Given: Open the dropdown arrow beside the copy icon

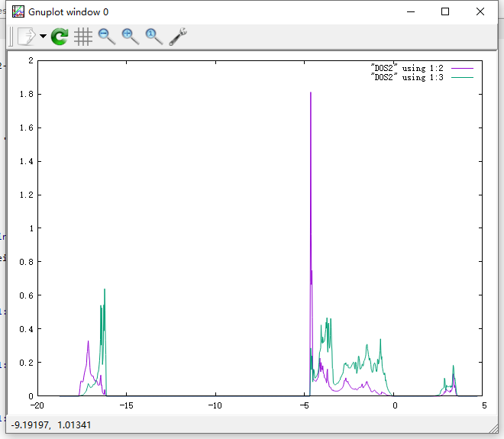Looking at the screenshot, I should 43,37.
